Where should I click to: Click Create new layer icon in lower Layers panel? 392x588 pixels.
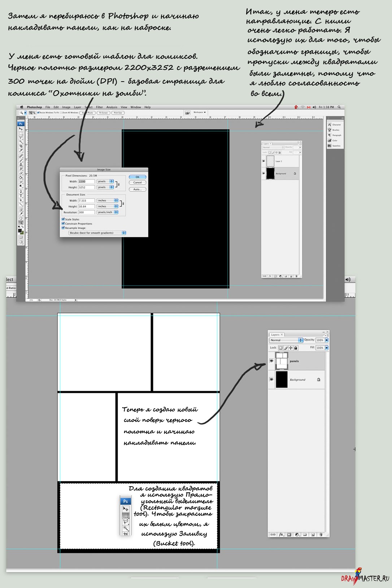(313, 535)
